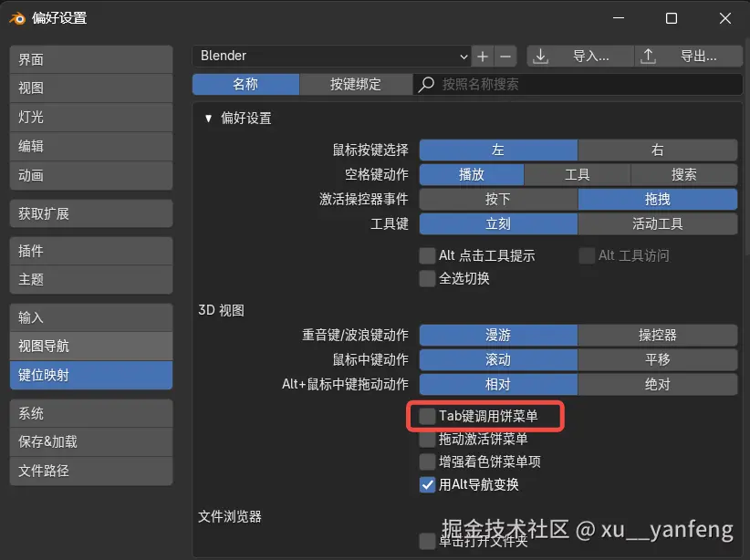
Task: Set grave accent action to 操控器
Action: 658,336
